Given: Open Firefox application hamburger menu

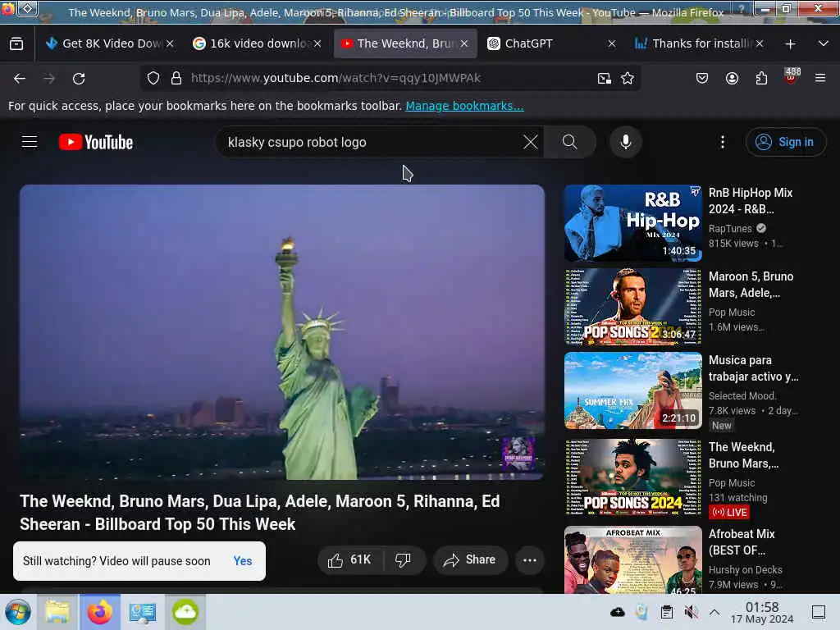Looking at the screenshot, I should tap(820, 78).
